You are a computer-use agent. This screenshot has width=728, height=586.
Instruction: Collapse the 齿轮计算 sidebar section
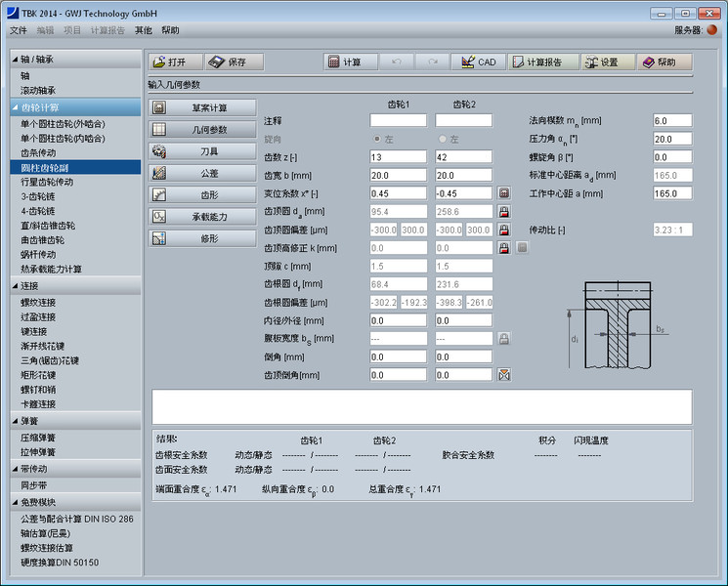pos(15,107)
